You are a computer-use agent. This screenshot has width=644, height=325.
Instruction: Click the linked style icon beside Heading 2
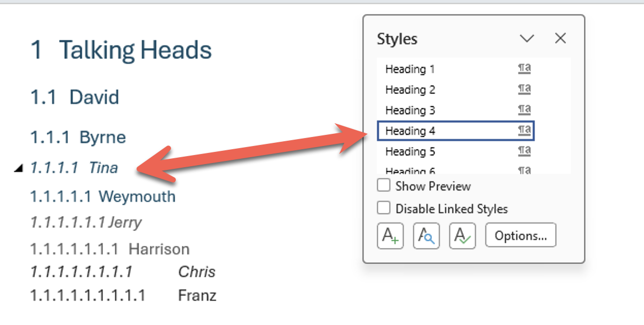coord(524,90)
